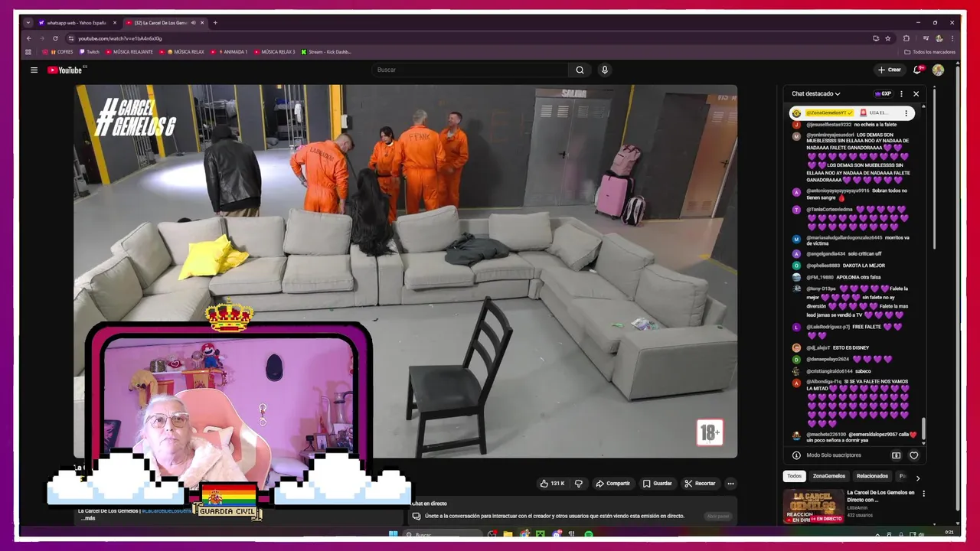Open the Reaccion en directo video thumbnail
Viewport: 980px width, 551px height.
pos(812,506)
